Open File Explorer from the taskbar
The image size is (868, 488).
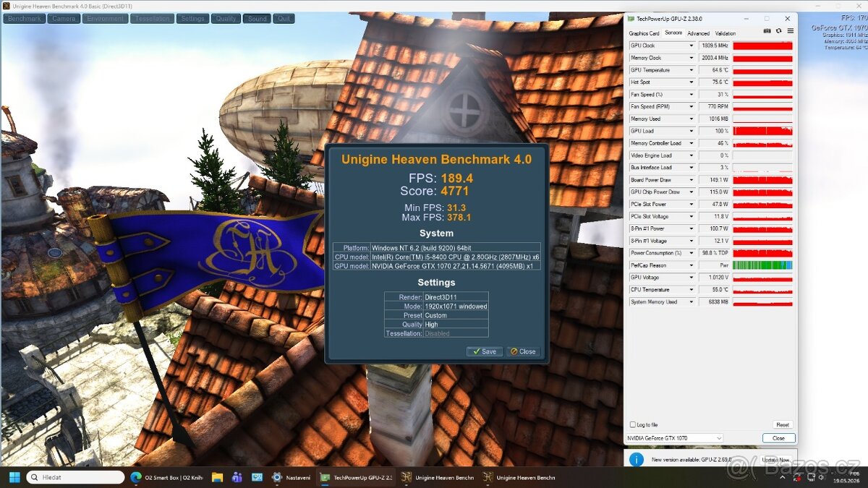pos(217,477)
